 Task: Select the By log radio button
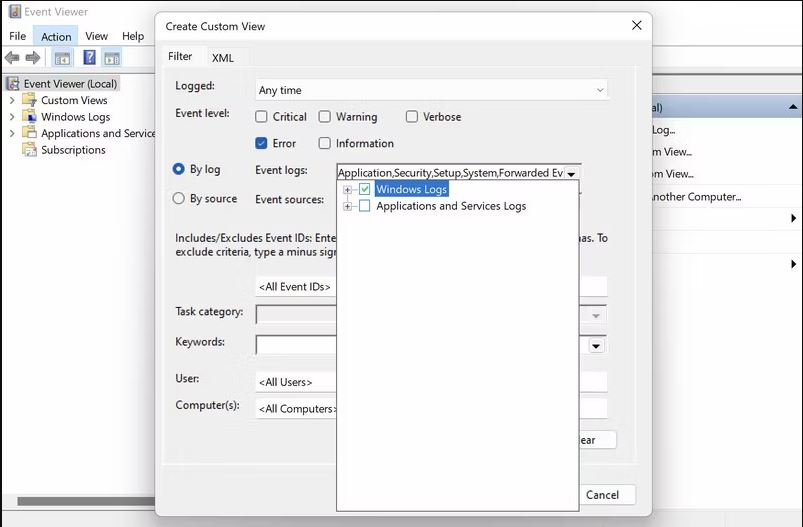coord(178,169)
